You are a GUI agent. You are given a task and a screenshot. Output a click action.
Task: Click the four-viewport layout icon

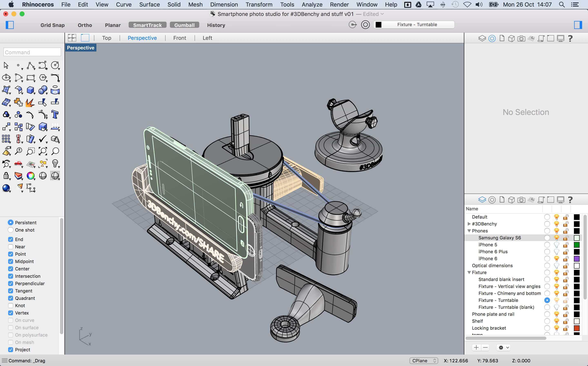72,38
